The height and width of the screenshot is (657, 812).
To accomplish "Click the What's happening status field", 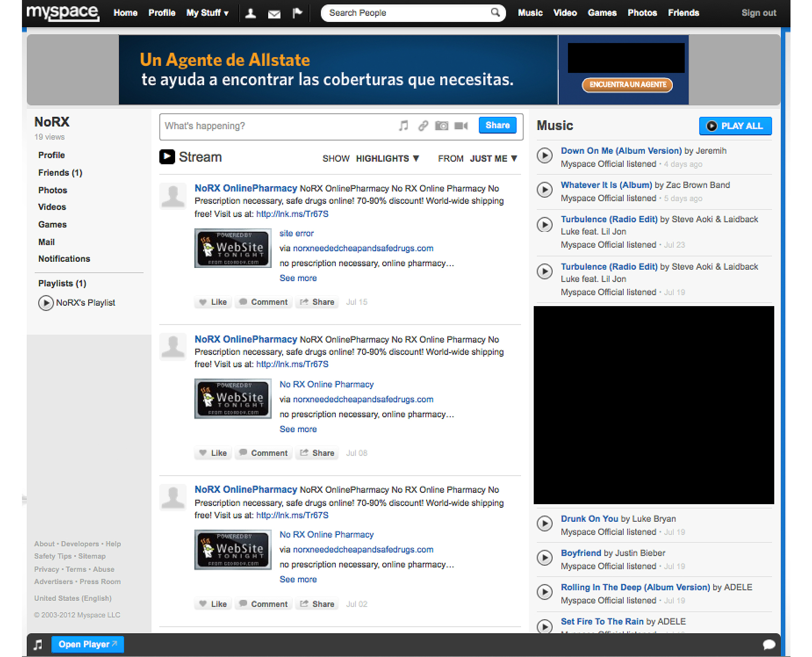I will 277,126.
